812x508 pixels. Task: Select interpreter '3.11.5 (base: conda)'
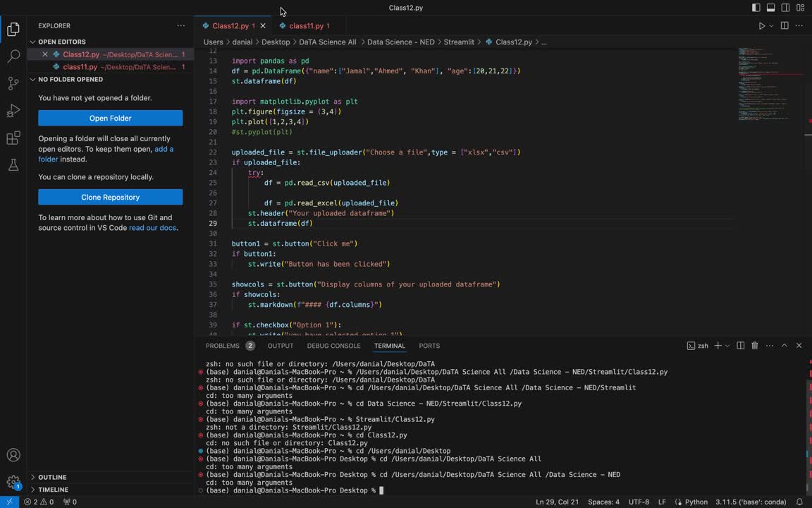point(751,502)
